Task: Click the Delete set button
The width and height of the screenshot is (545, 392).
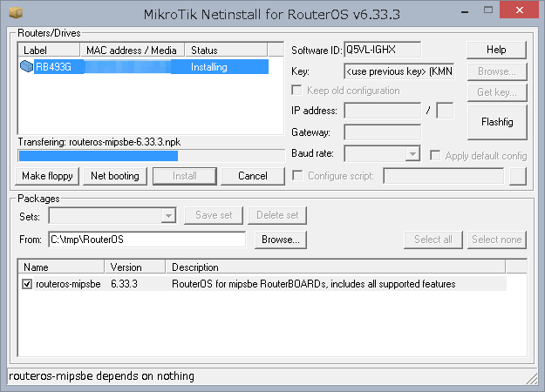Action: click(x=277, y=215)
